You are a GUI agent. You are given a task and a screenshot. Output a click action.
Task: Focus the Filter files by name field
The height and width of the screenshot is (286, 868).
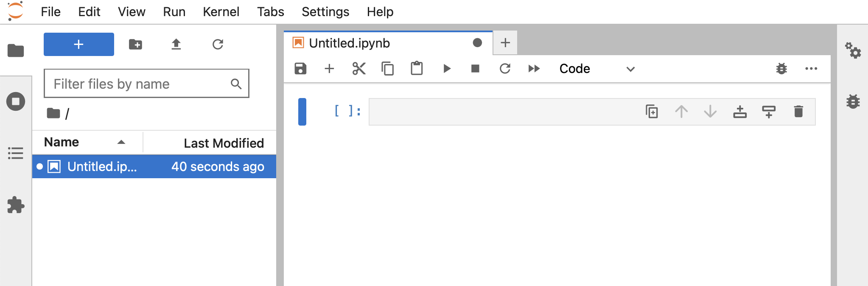[140, 84]
